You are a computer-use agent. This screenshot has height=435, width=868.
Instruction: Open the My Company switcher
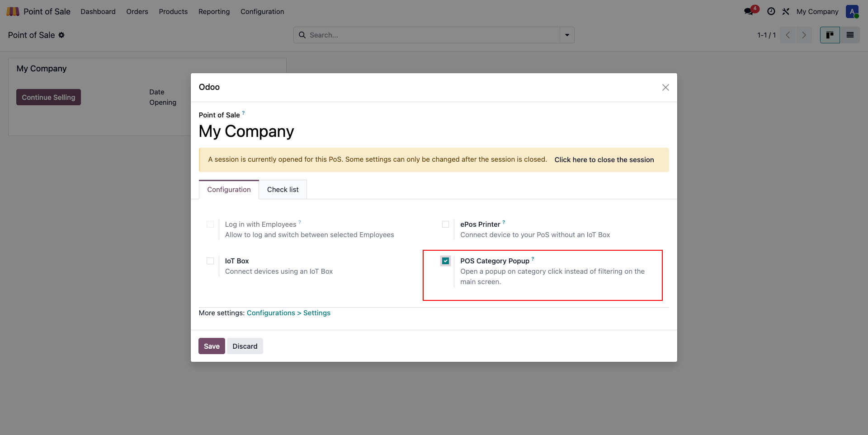tap(817, 11)
